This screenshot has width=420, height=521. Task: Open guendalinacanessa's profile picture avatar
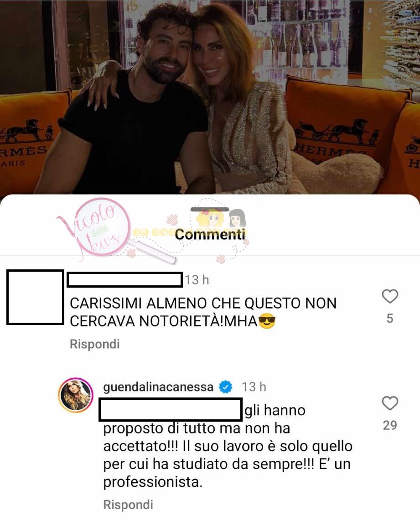(x=76, y=395)
